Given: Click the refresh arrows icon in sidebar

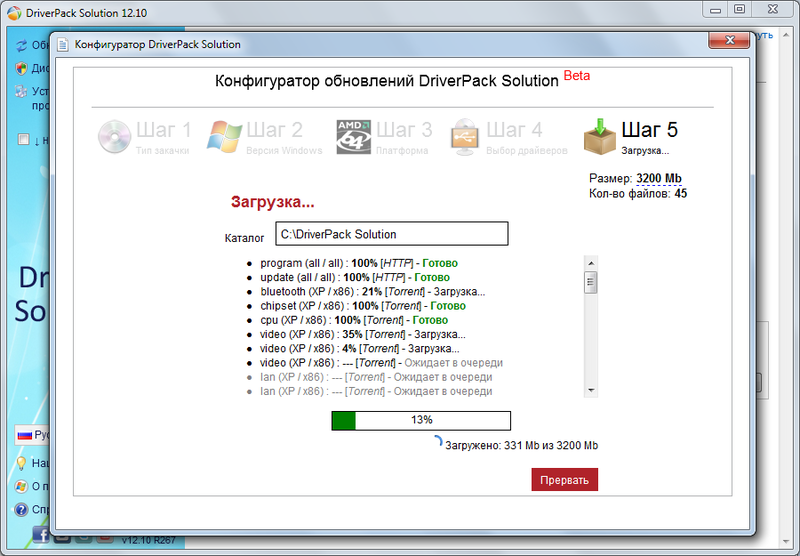Looking at the screenshot, I should [x=21, y=45].
